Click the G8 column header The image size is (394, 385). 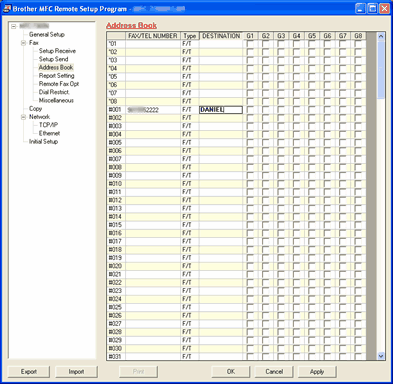[x=358, y=36]
